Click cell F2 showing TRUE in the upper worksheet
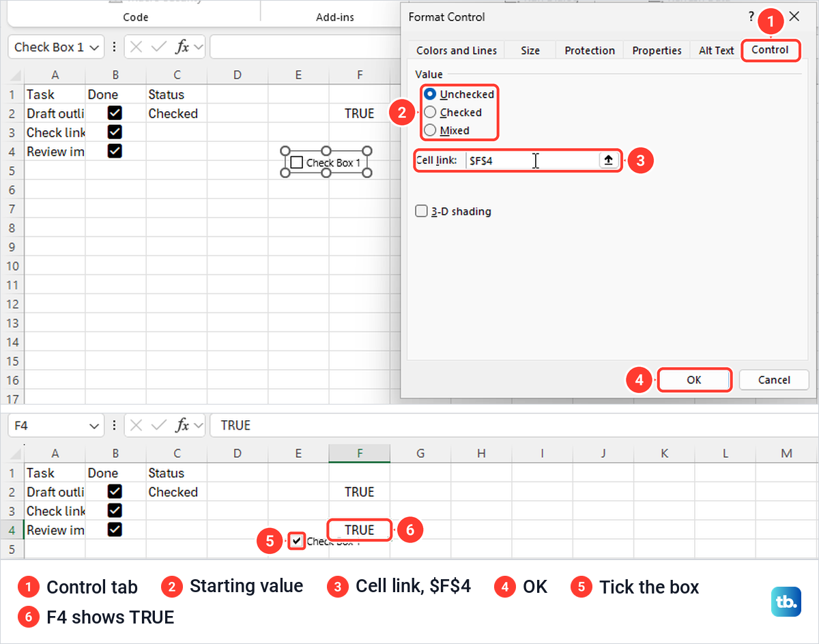Image resolution: width=819 pixels, height=644 pixels. (x=360, y=113)
